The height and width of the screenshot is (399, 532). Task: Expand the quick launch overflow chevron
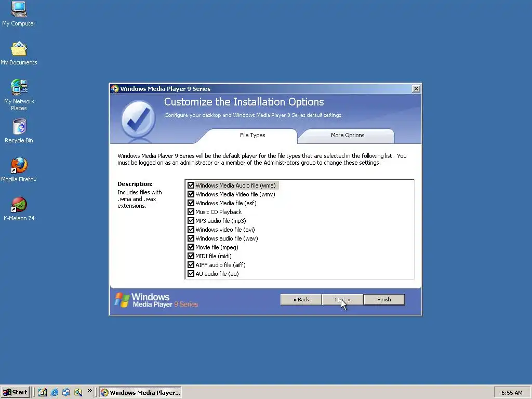pos(89,391)
